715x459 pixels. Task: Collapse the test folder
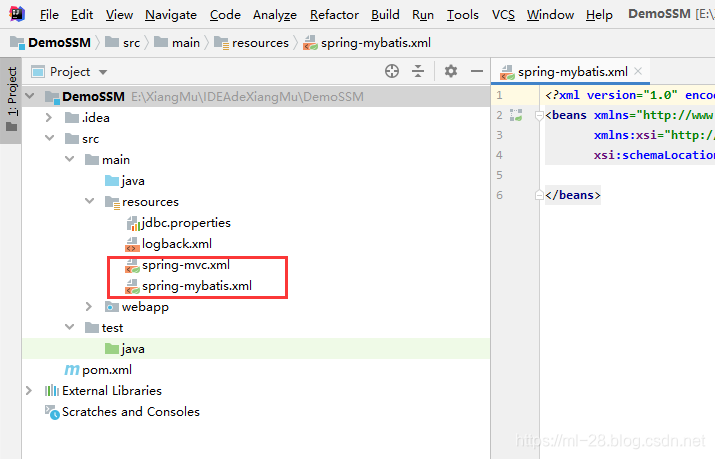(70, 327)
